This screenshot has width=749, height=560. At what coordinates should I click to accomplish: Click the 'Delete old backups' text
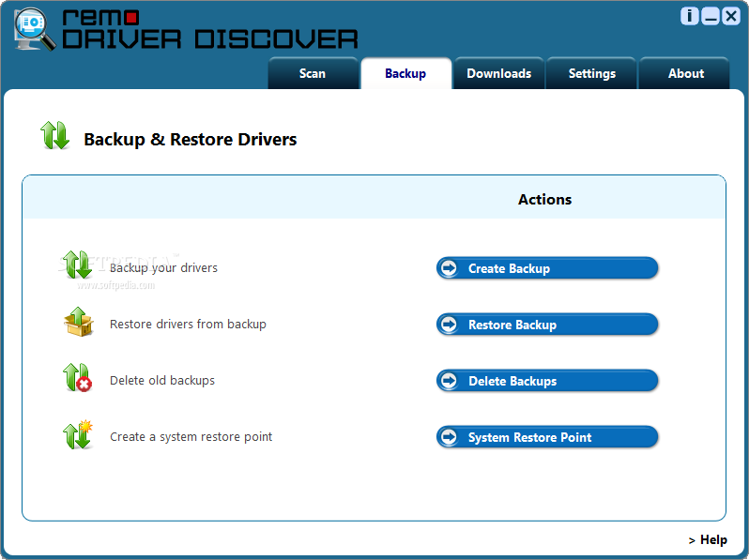pyautogui.click(x=162, y=381)
